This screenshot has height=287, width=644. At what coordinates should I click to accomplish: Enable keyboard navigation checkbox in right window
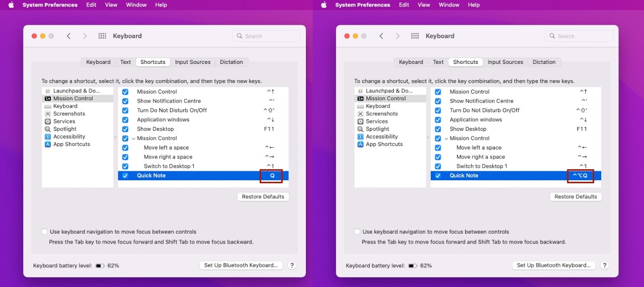pyautogui.click(x=357, y=232)
